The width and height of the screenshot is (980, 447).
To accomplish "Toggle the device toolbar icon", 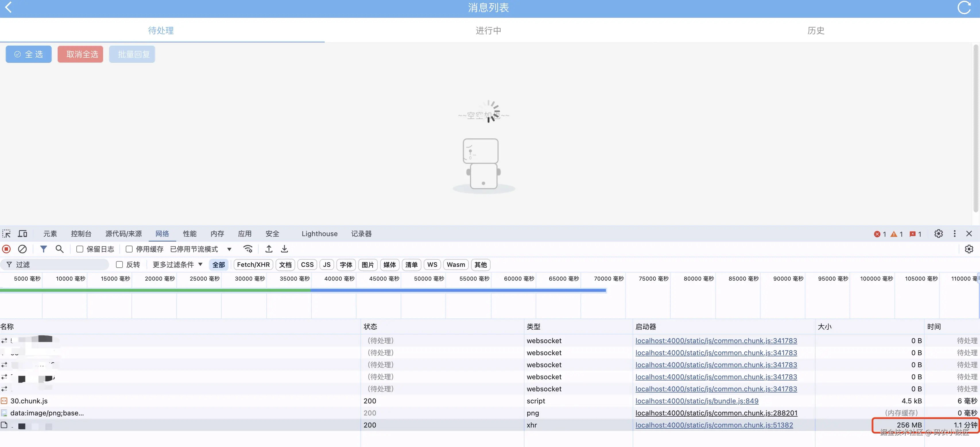I will click(x=23, y=233).
